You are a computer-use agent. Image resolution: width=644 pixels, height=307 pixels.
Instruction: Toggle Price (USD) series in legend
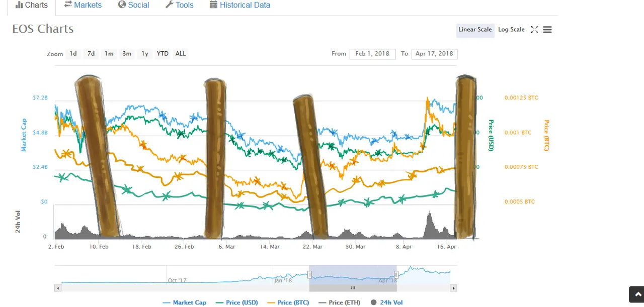236,302
